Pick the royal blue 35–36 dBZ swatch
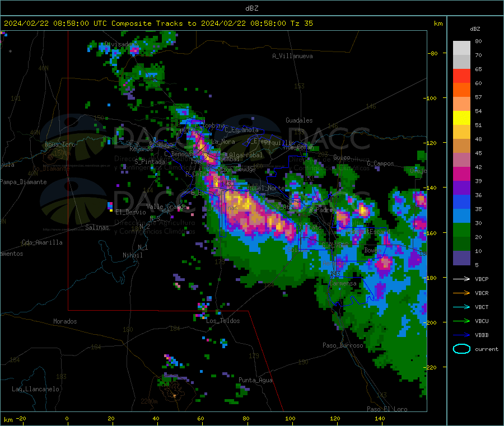This screenshot has width=504, height=426. [x=461, y=202]
